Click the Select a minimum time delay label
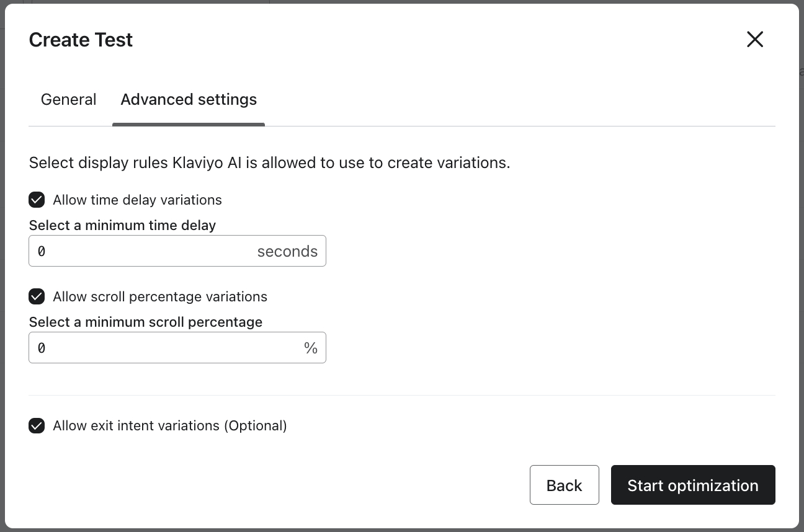 [122, 225]
